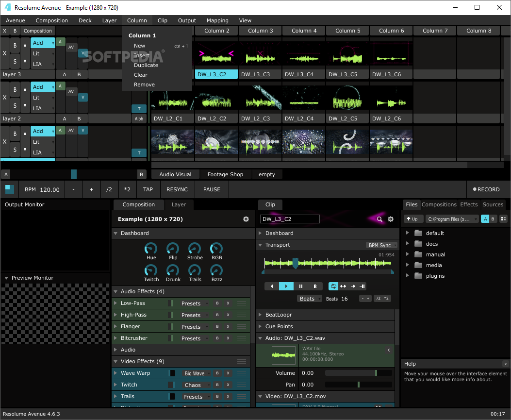This screenshot has width=511, height=420.
Task: Open BPM Sync transport mode dropdown
Action: point(381,245)
